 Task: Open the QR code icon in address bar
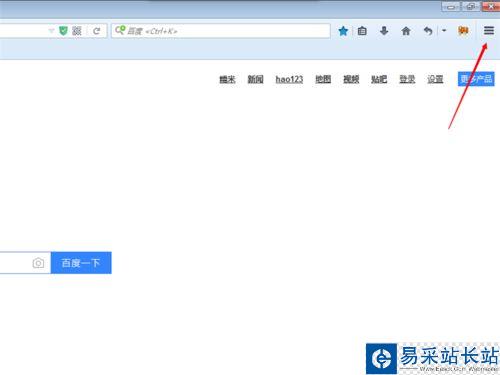[77, 31]
